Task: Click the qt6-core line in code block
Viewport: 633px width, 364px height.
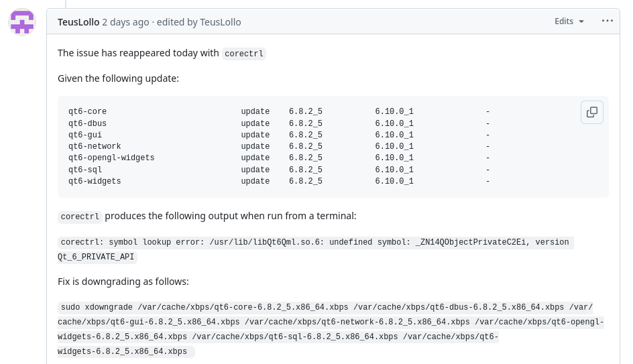Action: point(87,112)
